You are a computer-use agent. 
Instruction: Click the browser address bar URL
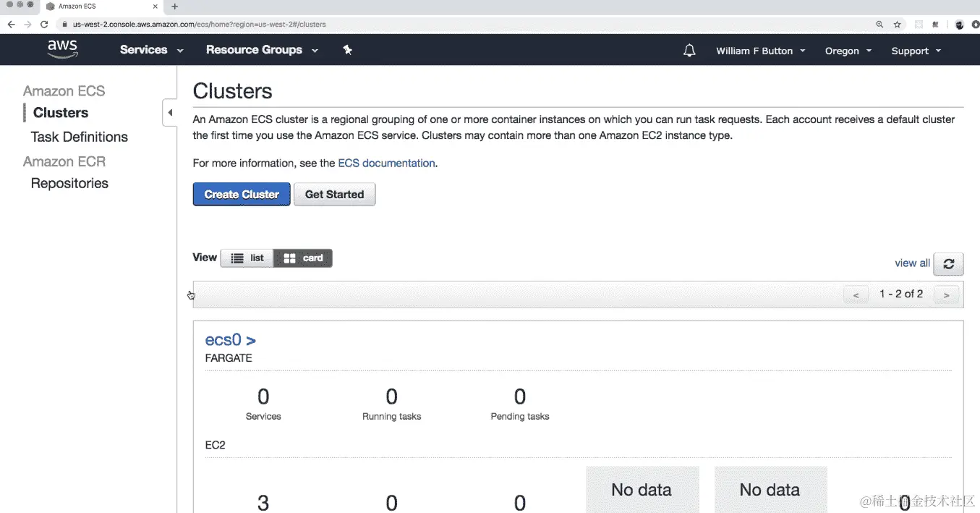pos(199,24)
